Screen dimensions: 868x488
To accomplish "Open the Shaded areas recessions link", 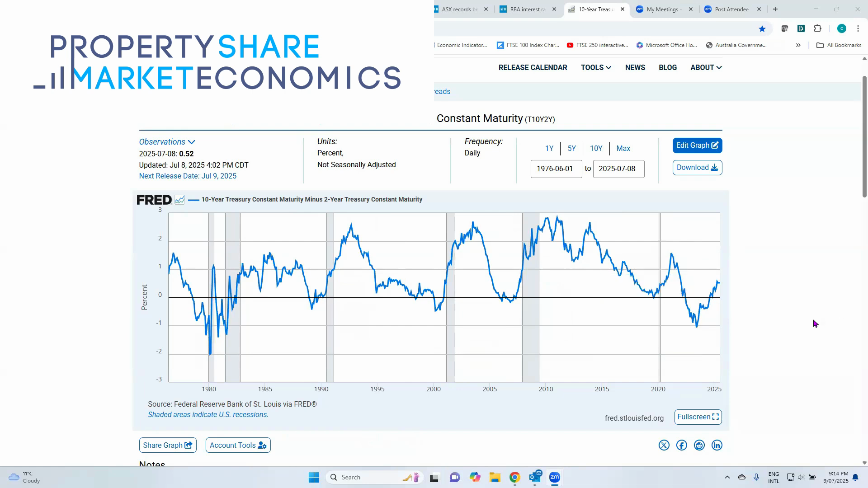I will 208,414.
